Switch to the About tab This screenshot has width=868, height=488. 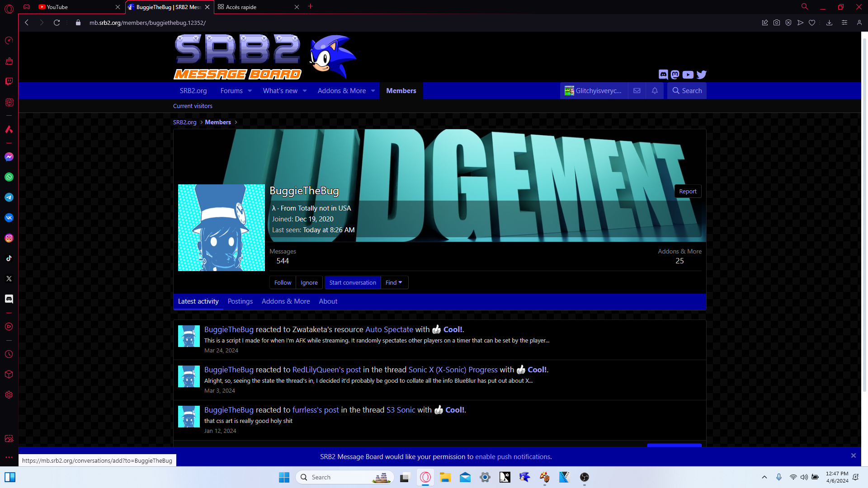[328, 301]
